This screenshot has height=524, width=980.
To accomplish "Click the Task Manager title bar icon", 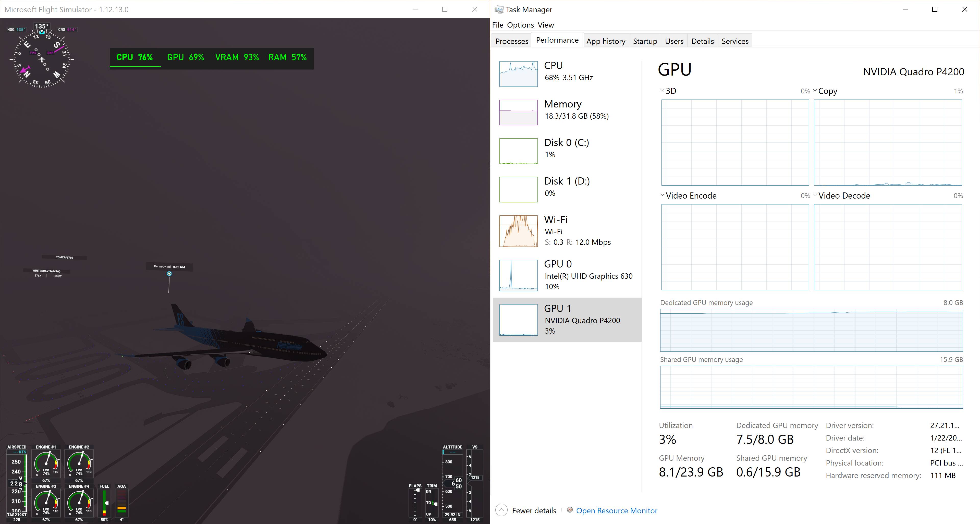I will tap(499, 9).
